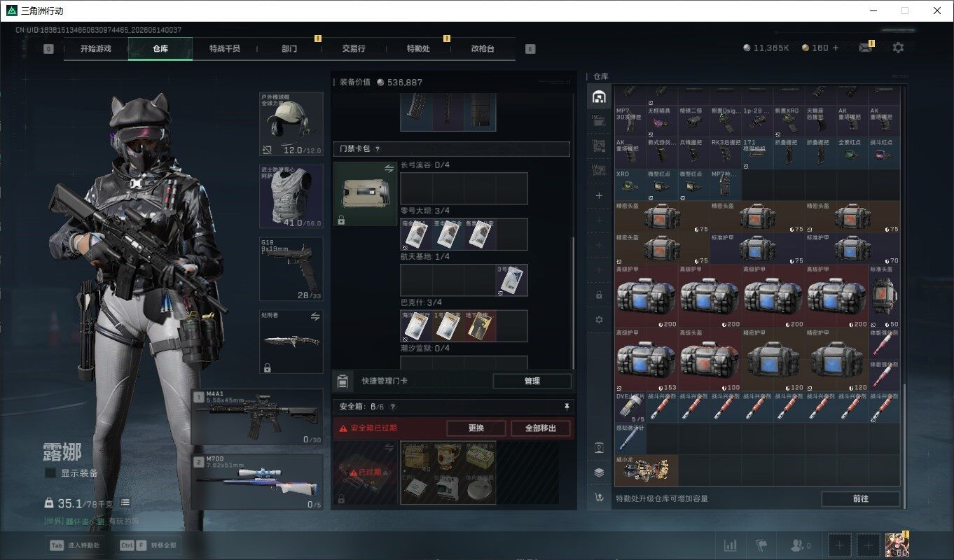Open the warehouse sidebar settings gear

pos(599,319)
